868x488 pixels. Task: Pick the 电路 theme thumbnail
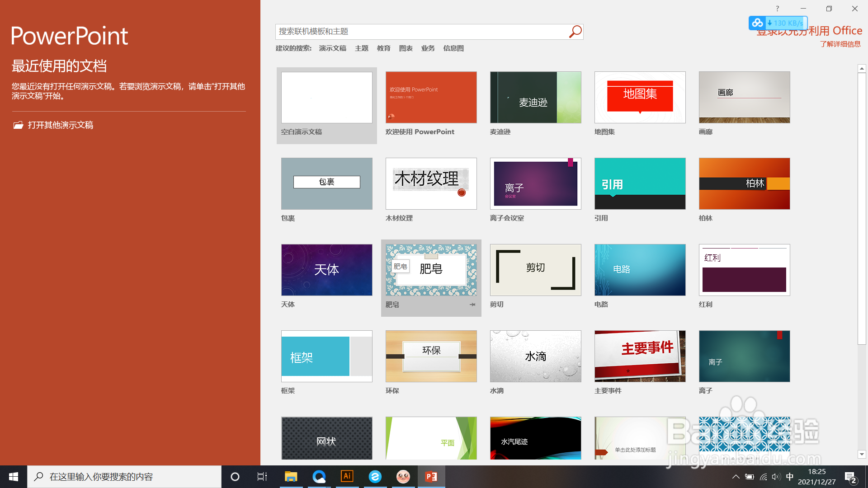point(640,270)
